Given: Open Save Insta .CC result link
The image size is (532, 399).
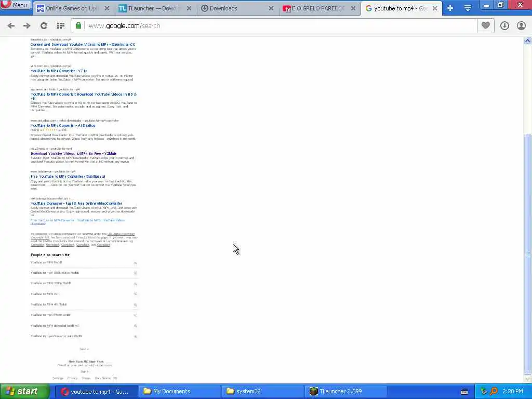Looking at the screenshot, I should (x=83, y=45).
